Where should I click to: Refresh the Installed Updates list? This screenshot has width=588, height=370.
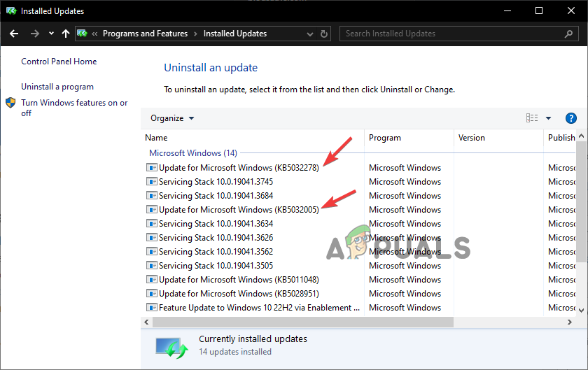pyautogui.click(x=324, y=34)
